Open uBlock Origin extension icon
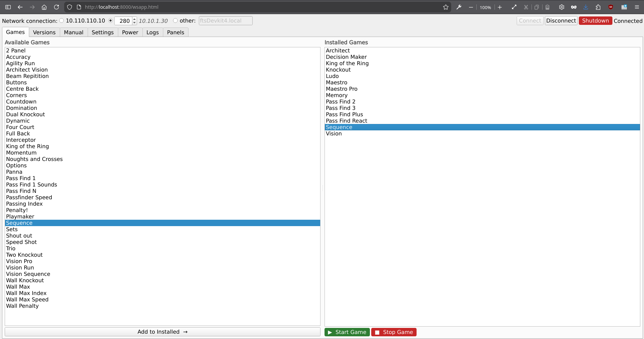Screen dimensions: 644x339 [611, 7]
